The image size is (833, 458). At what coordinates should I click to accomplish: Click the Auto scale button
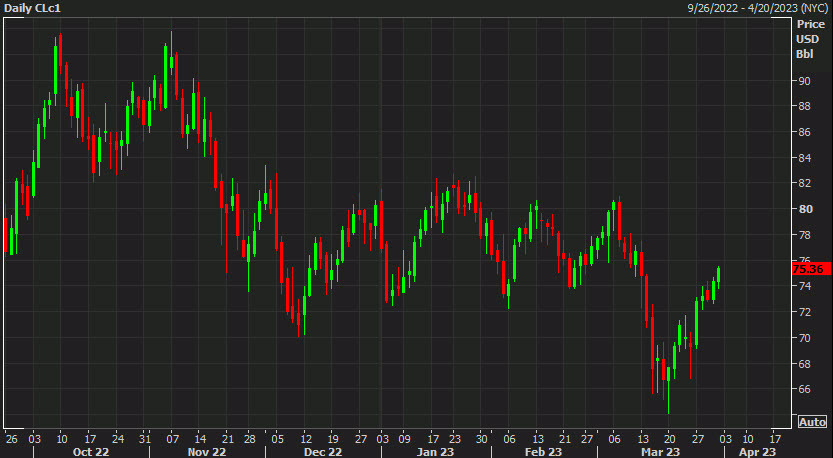812,422
